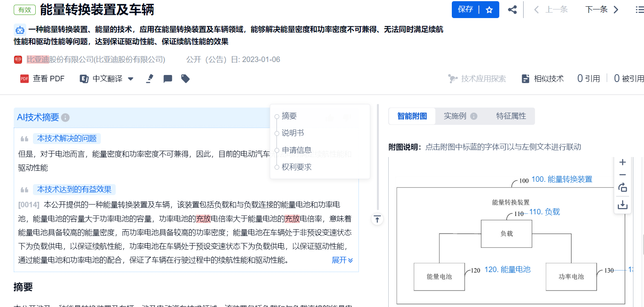The width and height of the screenshot is (644, 307).
Task: Rotate the figure with the rotate icon
Action: (622, 188)
